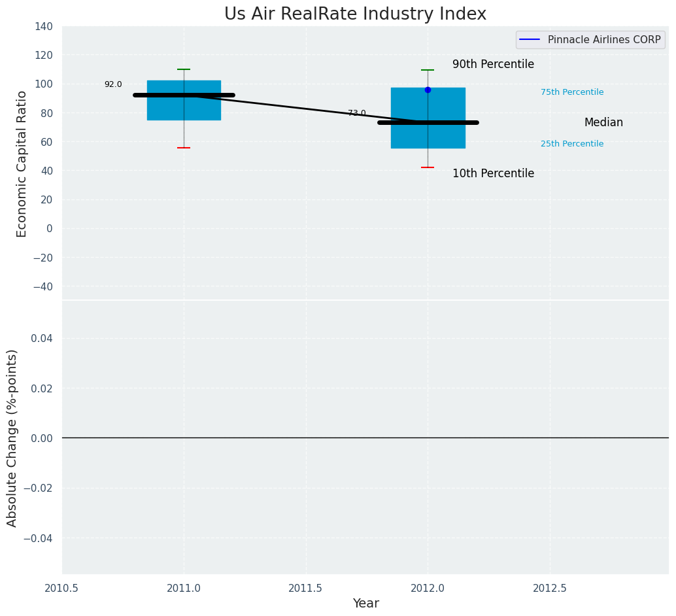The width and height of the screenshot is (676, 616).
Task: Click the blue line sample in the legend
Action: point(530,40)
